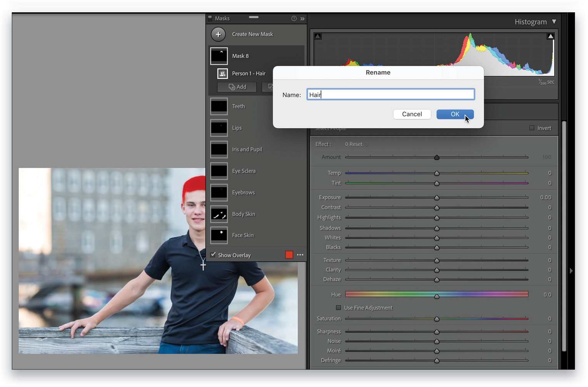The height and width of the screenshot is (387, 588).
Task: Open the Effect Reset stepper control
Action: click(366, 144)
